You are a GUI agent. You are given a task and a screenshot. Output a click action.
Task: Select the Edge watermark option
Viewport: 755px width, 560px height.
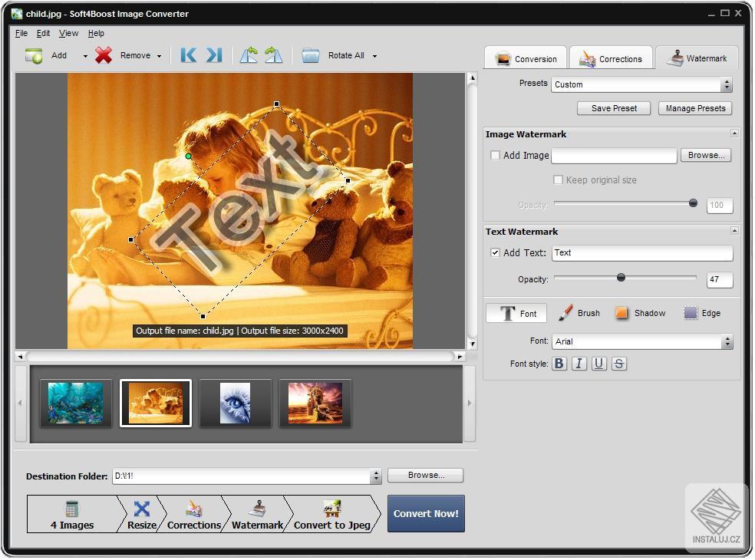[701, 313]
